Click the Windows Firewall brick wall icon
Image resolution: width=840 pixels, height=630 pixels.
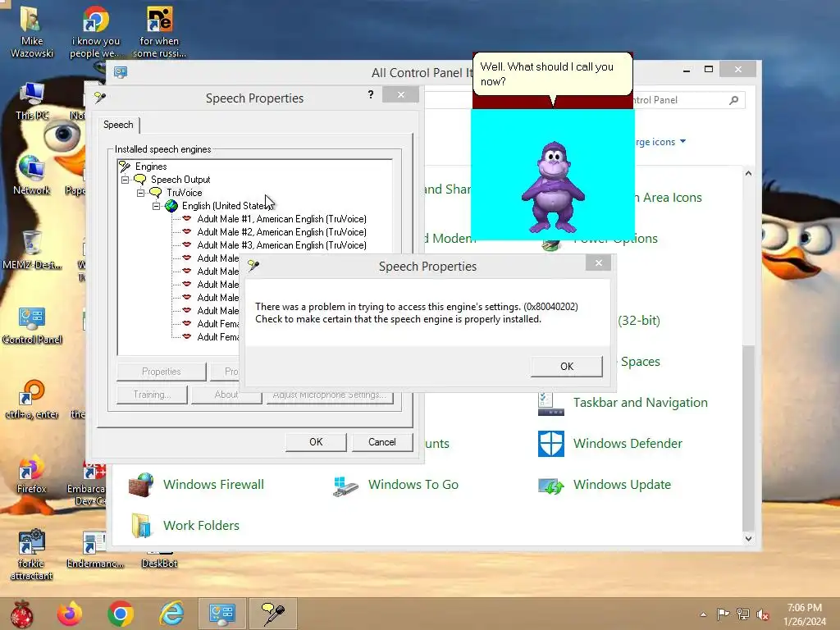(141, 485)
